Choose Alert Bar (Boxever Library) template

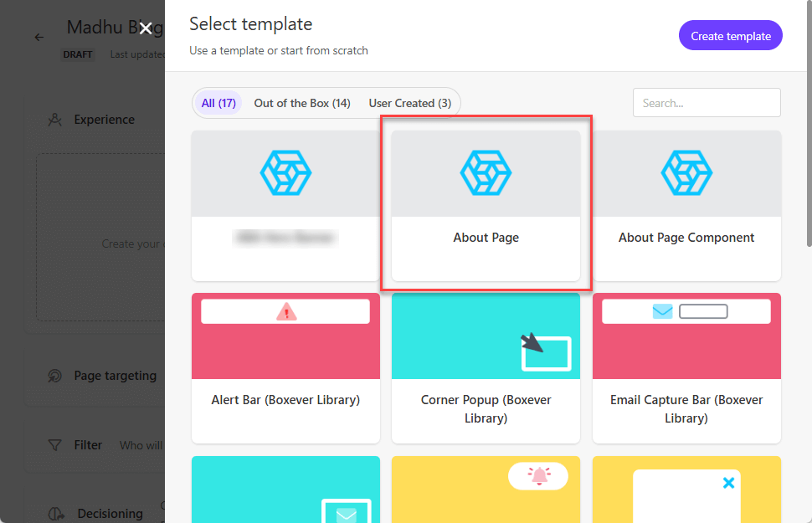point(285,400)
